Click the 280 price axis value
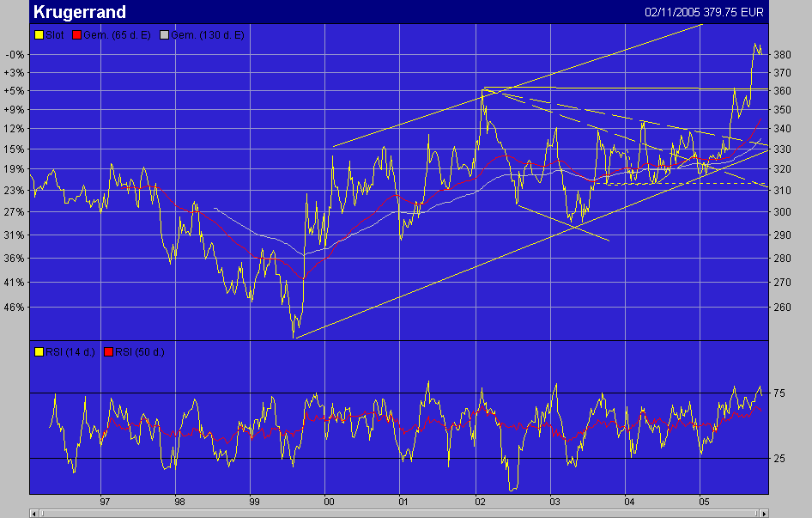The image size is (812, 518). (x=783, y=259)
